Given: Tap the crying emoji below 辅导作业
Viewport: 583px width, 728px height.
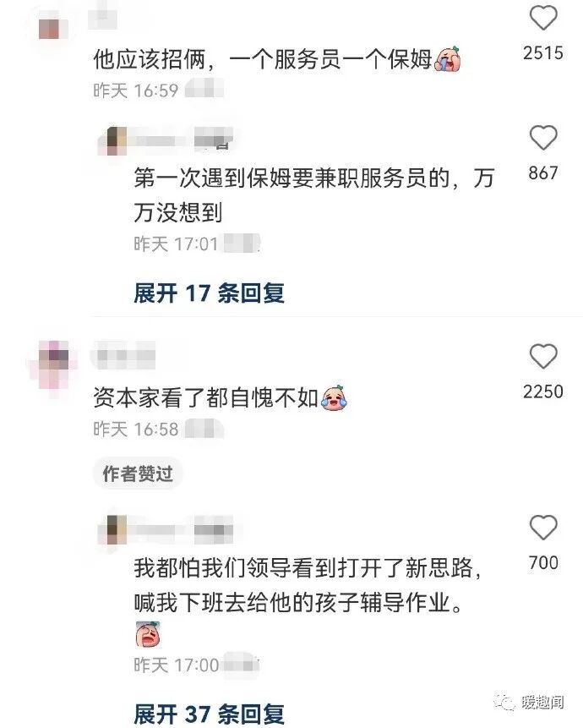Looking at the screenshot, I should coord(148,635).
